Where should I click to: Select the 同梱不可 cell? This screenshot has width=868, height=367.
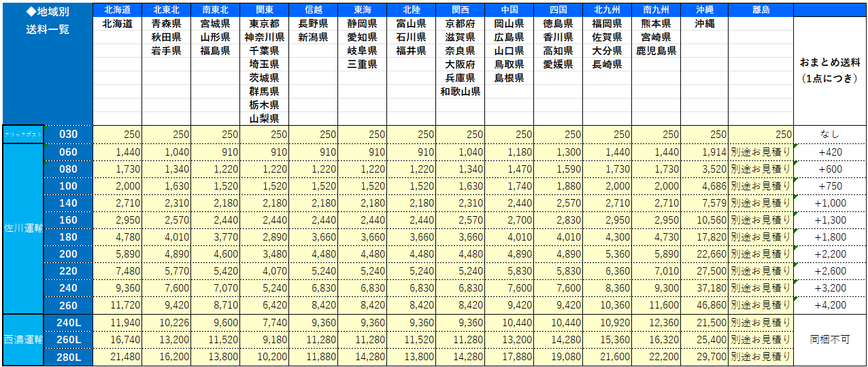(830, 339)
